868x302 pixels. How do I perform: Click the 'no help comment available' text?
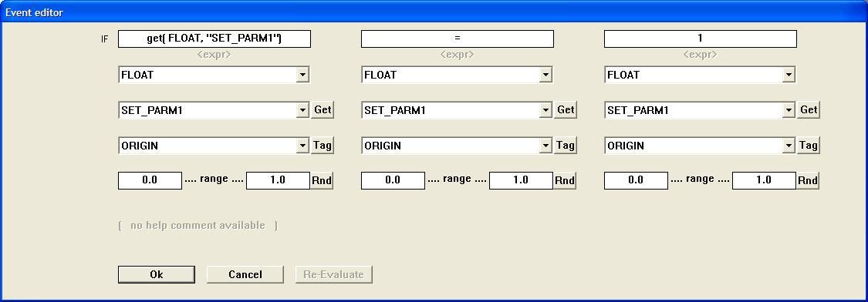coord(198,226)
